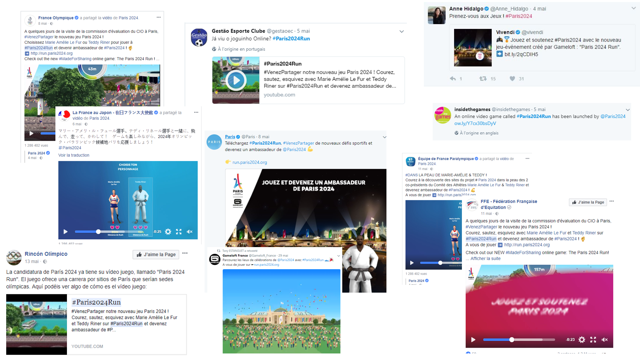Like the Rincón Olímpico page
The width and height of the screenshot is (640, 364).
(x=156, y=255)
